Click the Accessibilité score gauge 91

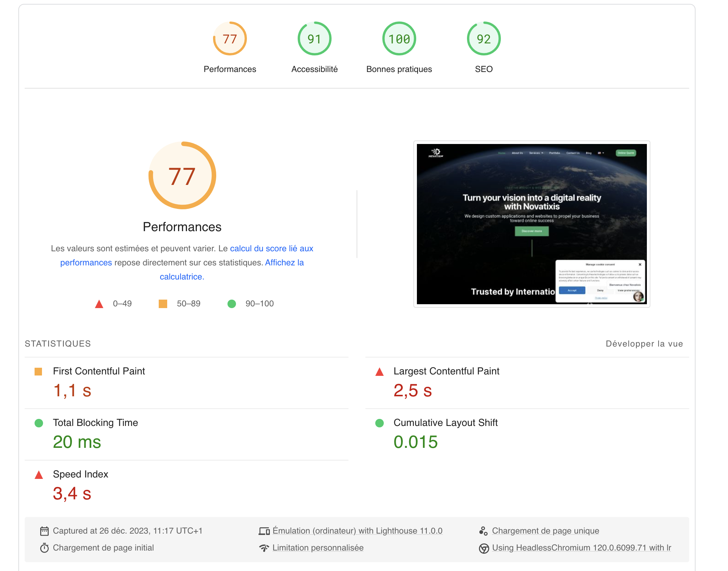coord(314,39)
